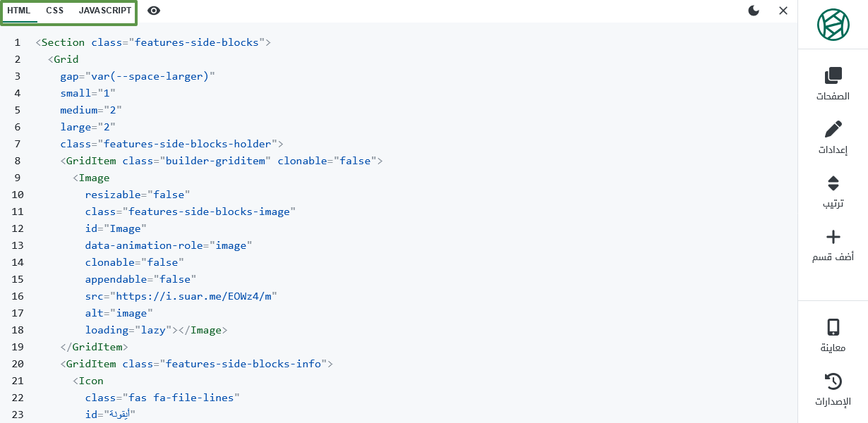
Task: Open معاينة mobile preview icon
Action: [833, 327]
